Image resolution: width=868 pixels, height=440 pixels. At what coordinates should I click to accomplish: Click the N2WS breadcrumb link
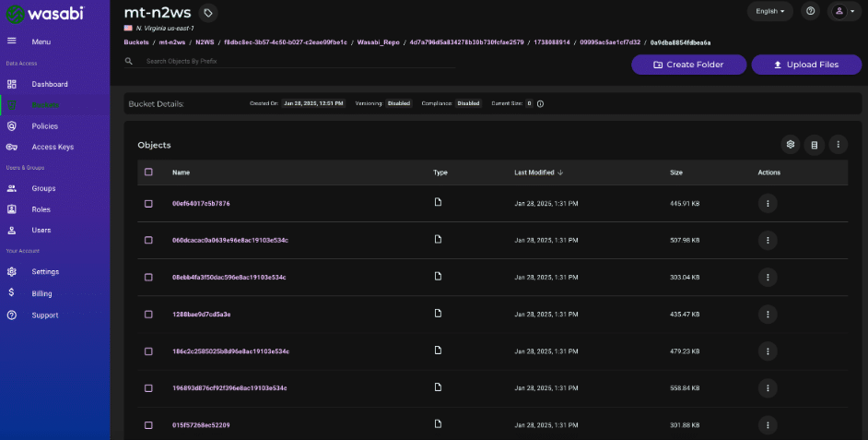[x=205, y=42]
